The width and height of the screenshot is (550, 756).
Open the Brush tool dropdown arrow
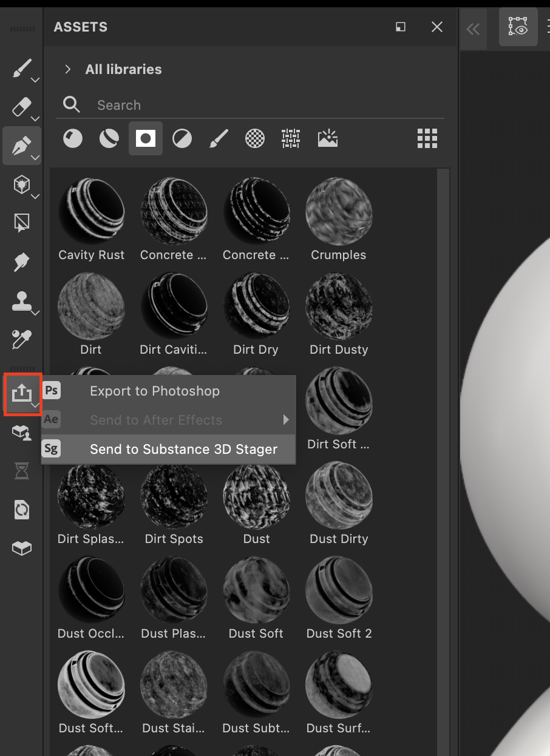point(35,79)
